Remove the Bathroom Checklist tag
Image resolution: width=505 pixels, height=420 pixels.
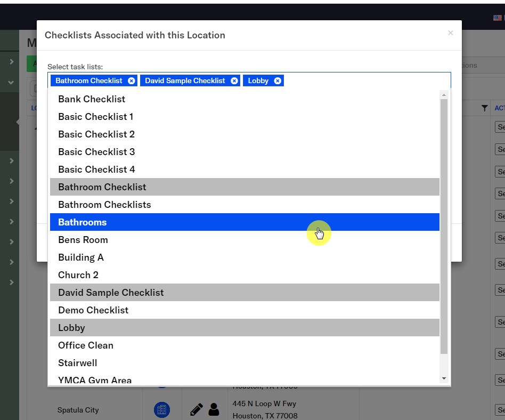(x=131, y=81)
